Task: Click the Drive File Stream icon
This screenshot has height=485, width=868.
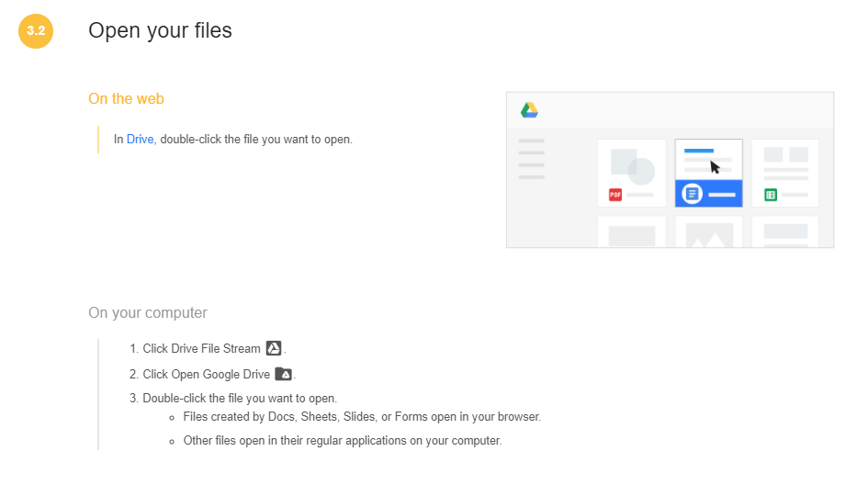Action: 274,348
